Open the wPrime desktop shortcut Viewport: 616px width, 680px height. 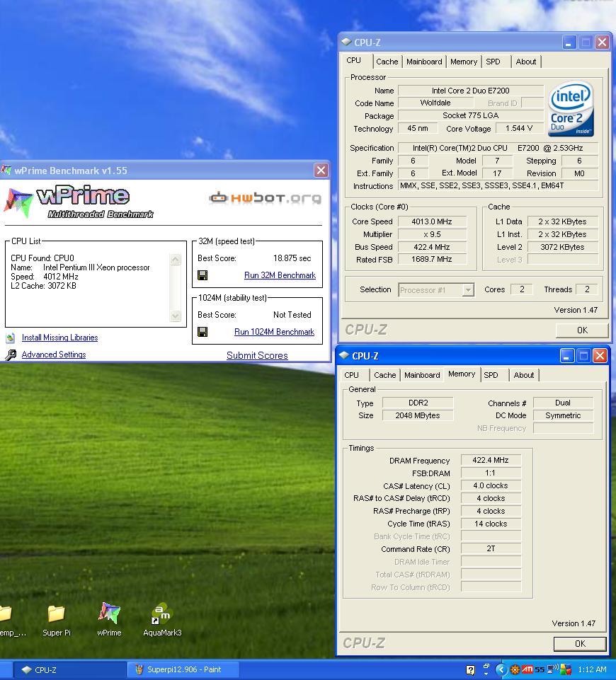(x=109, y=619)
